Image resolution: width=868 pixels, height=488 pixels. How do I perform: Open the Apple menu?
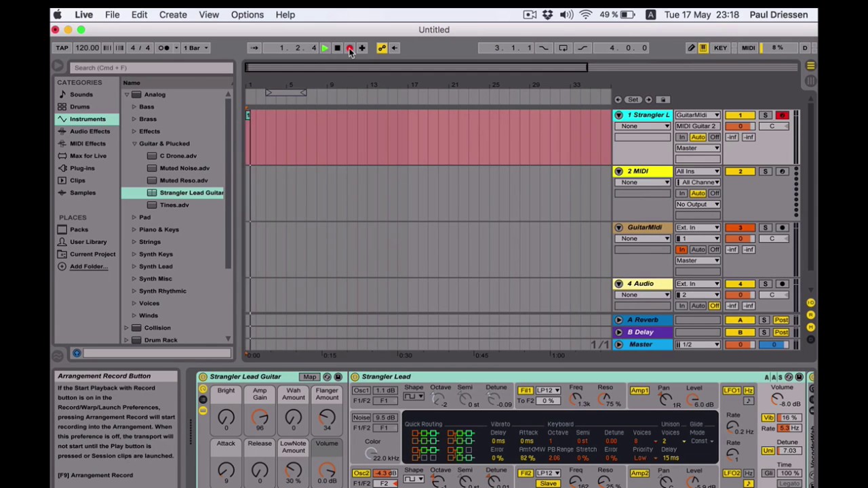tap(58, 14)
